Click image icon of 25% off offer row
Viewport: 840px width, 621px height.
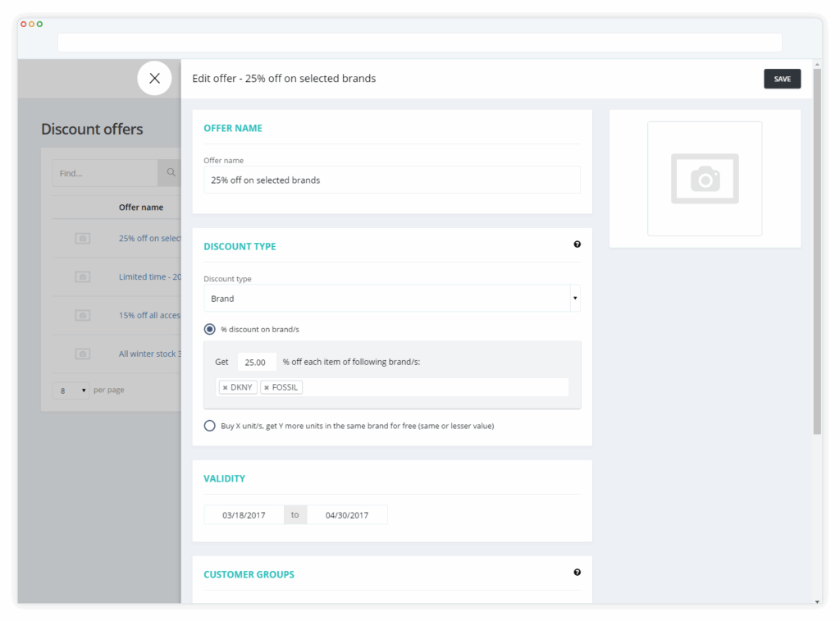[83, 239]
